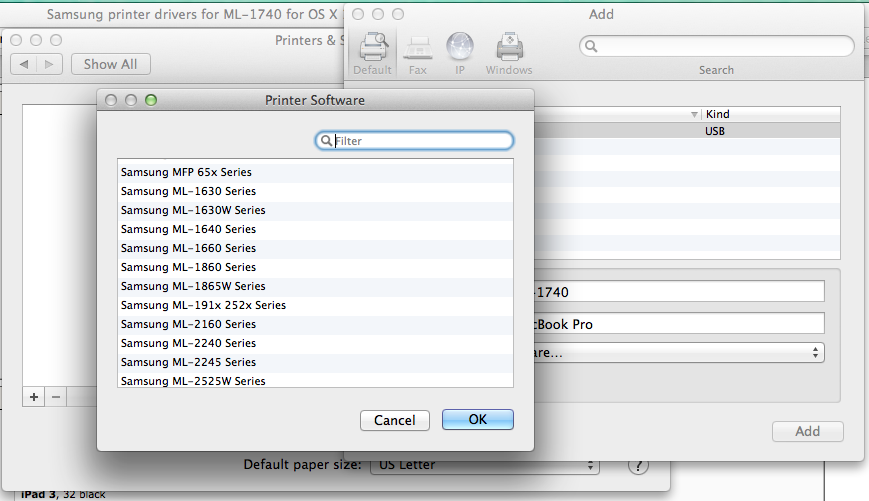869x501 pixels.
Task: Select the Default printer icon in Add window
Action: (x=373, y=48)
